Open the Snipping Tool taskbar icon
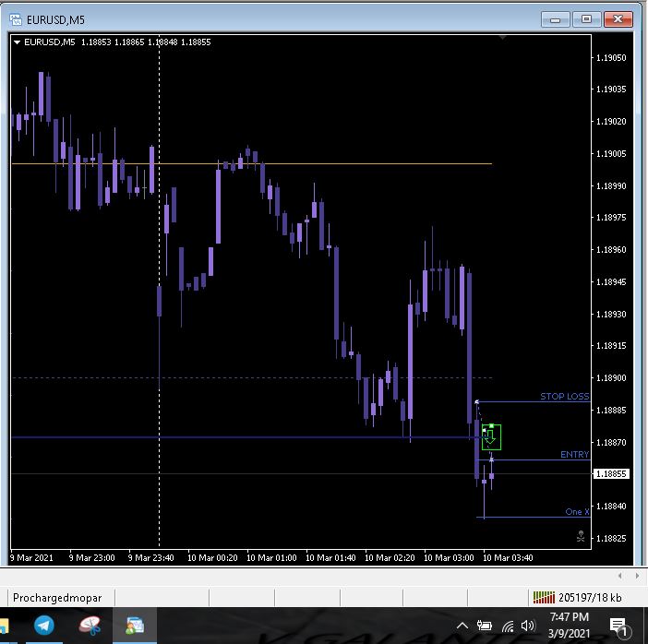 tap(90, 625)
